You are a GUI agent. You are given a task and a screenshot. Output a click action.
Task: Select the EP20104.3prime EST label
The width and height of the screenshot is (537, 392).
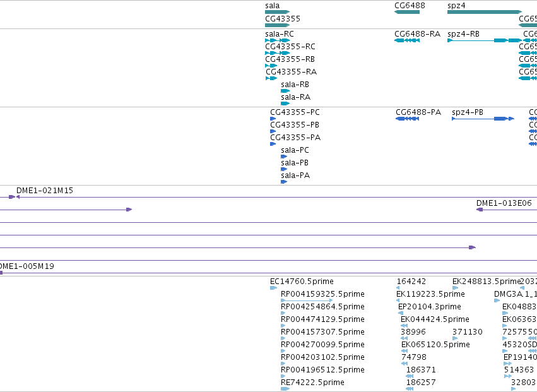pyautogui.click(x=430, y=307)
